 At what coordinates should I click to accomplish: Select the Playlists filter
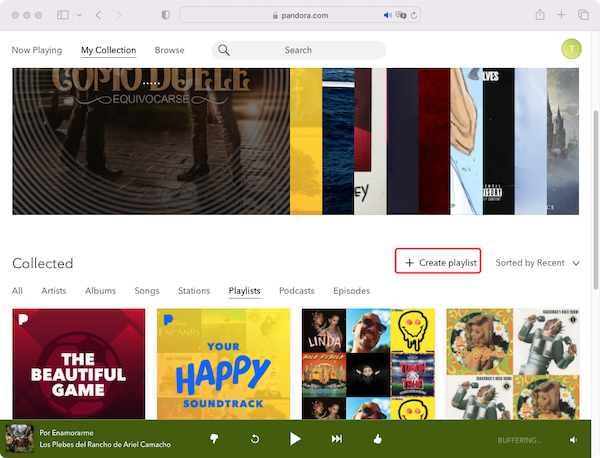tap(245, 291)
